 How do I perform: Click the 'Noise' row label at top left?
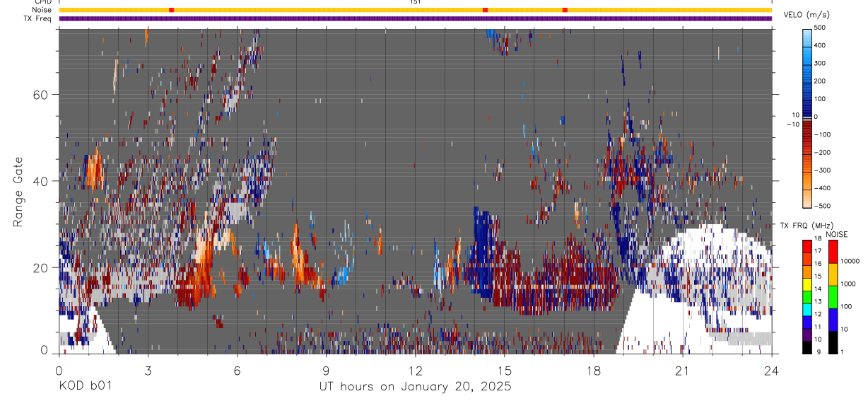(x=42, y=10)
